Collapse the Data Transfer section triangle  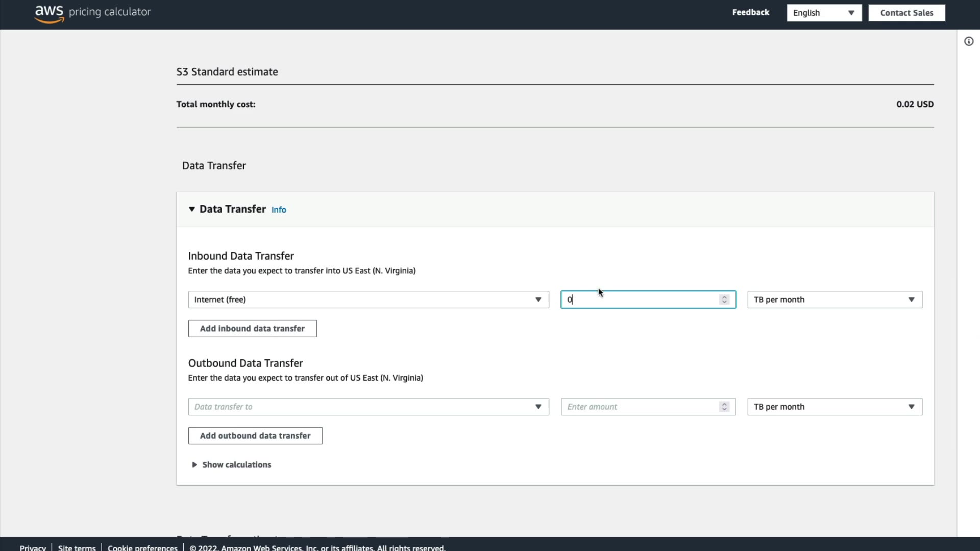(x=192, y=209)
